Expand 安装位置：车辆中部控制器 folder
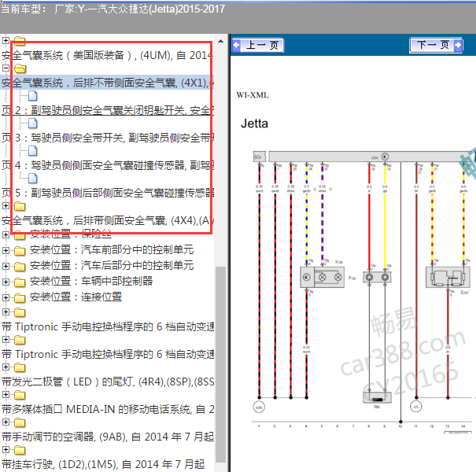Viewport: 476px width, 472px height. click(6, 282)
